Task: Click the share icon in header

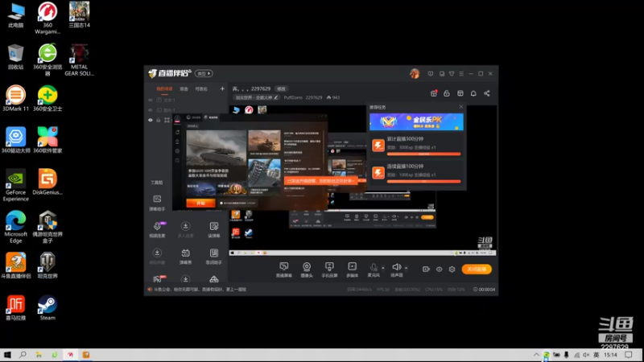Action: click(x=487, y=93)
